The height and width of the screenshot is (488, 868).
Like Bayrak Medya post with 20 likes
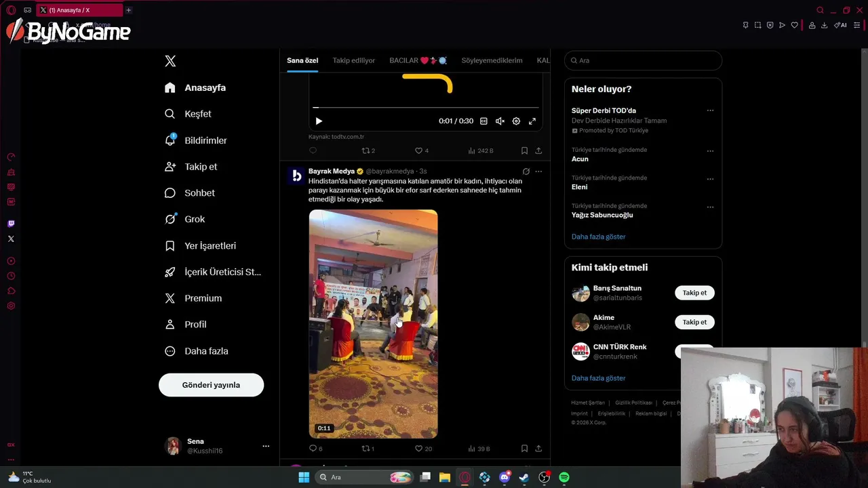point(423,449)
